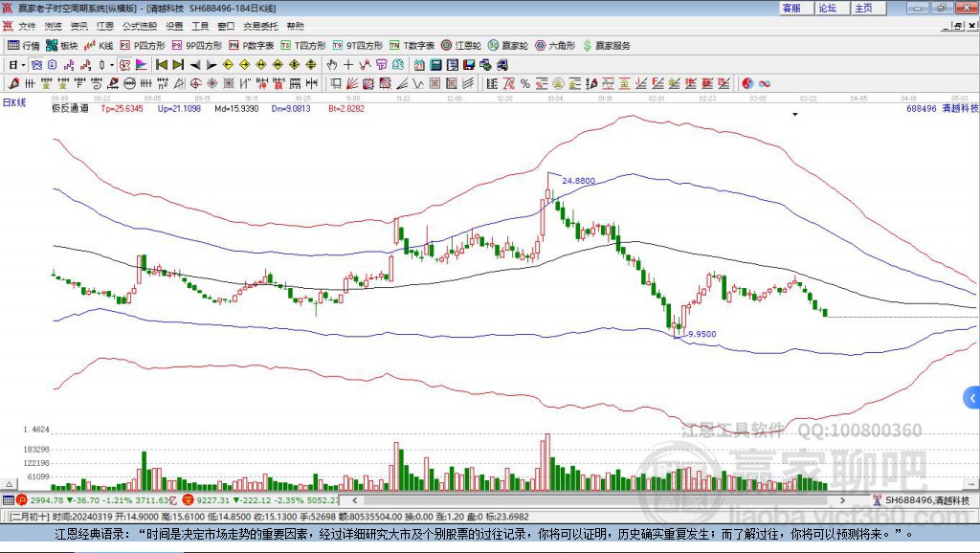
Task: Jump to last bar icon
Action: point(178,65)
